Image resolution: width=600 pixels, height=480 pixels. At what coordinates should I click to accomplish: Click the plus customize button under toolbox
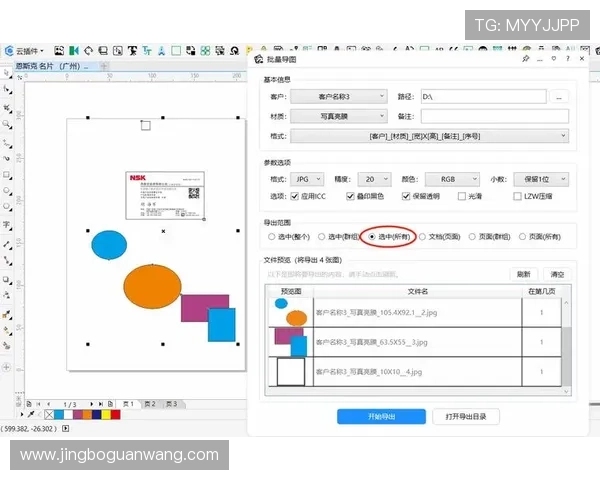point(7,367)
